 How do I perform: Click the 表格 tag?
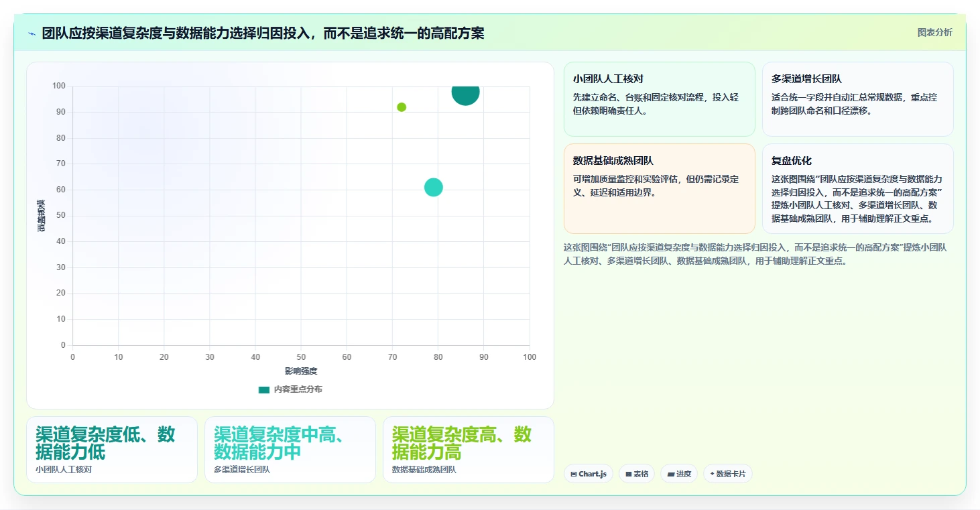tap(637, 474)
